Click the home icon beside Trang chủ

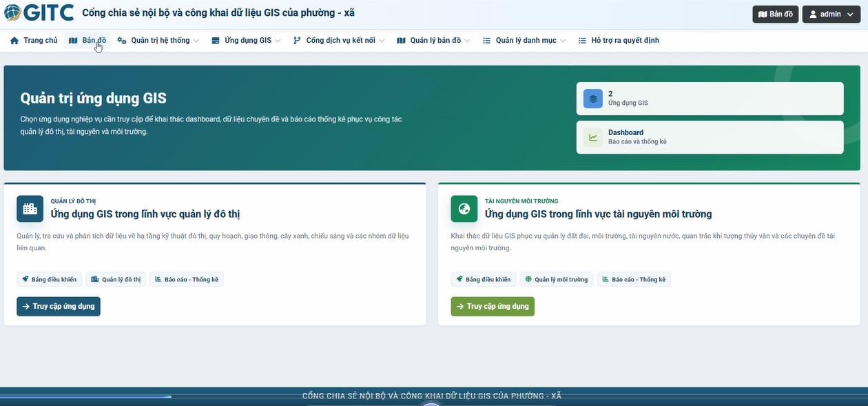[14, 41]
